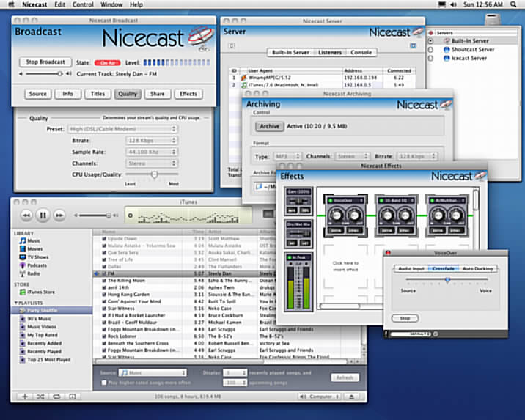Click the Archive button
The width and height of the screenshot is (525, 420).
pyautogui.click(x=270, y=126)
